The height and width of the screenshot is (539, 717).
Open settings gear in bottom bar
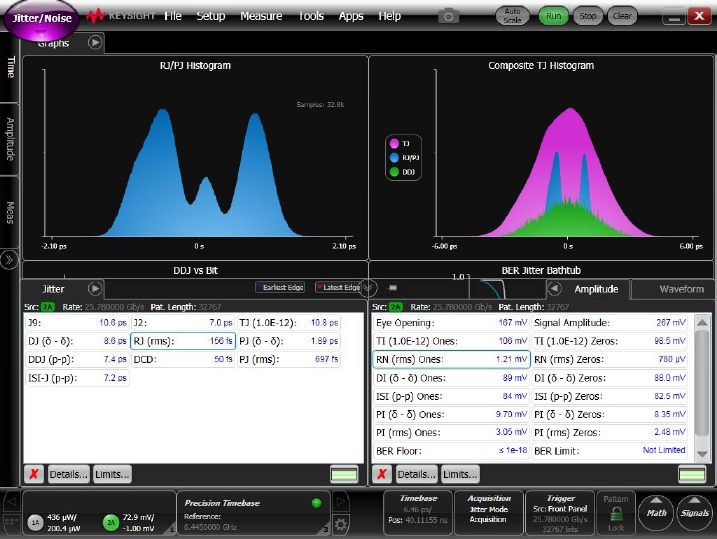pos(341,524)
